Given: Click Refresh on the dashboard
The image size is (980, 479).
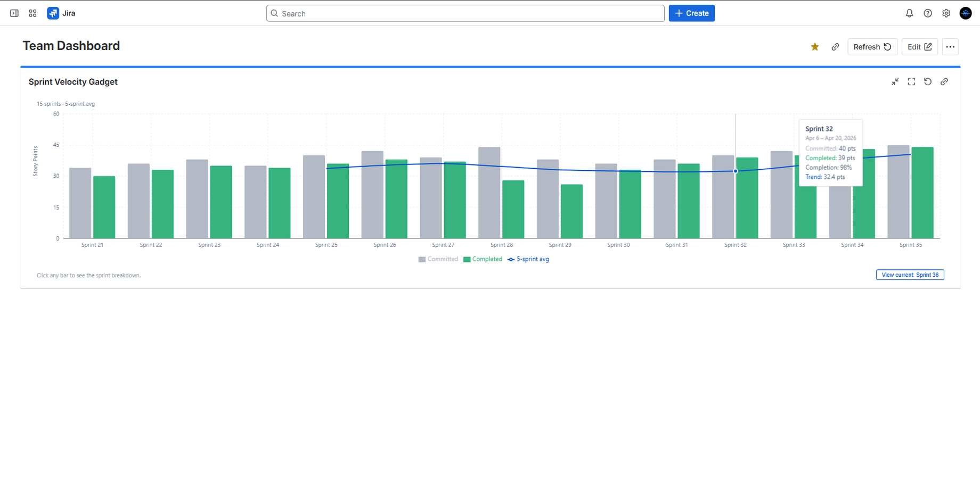Looking at the screenshot, I should (x=872, y=47).
